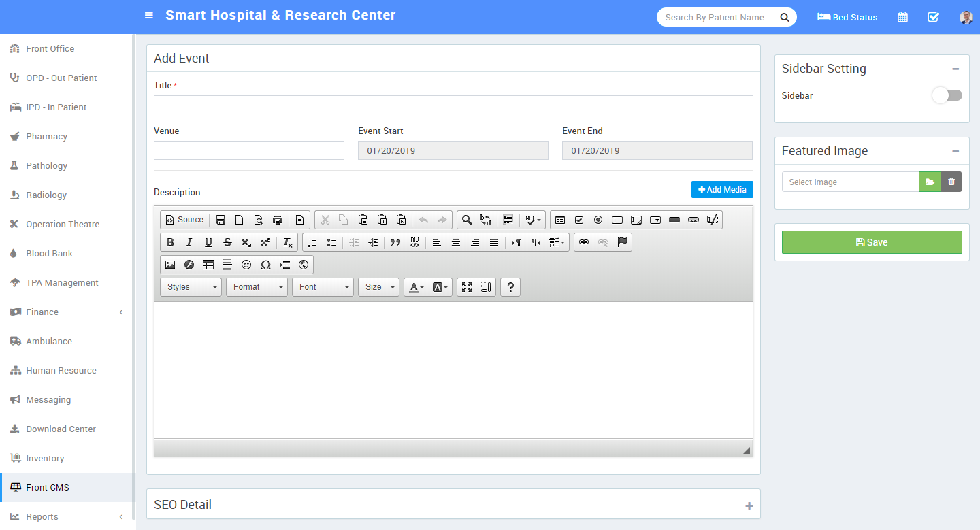Remove formatting from selected text
980x530 pixels.
tap(288, 242)
